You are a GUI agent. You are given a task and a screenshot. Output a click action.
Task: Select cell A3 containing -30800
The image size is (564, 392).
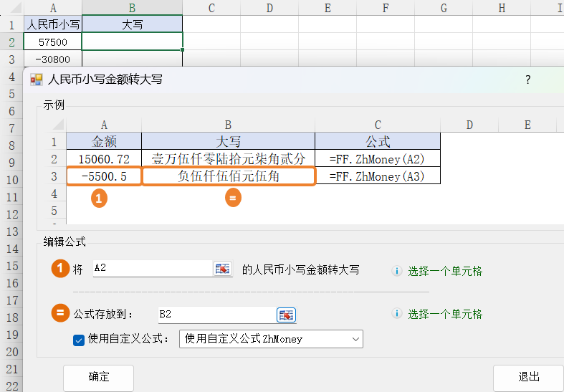coord(53,59)
